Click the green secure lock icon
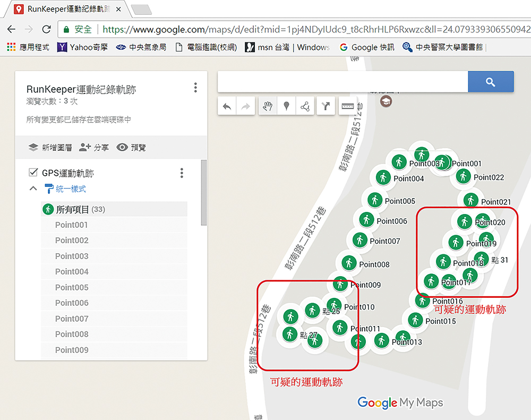This screenshot has height=420, width=531. (x=67, y=29)
